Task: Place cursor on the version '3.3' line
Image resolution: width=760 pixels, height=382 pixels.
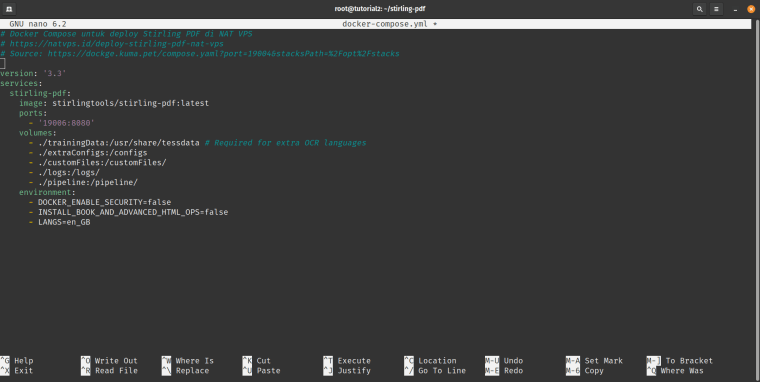Action: coord(33,73)
